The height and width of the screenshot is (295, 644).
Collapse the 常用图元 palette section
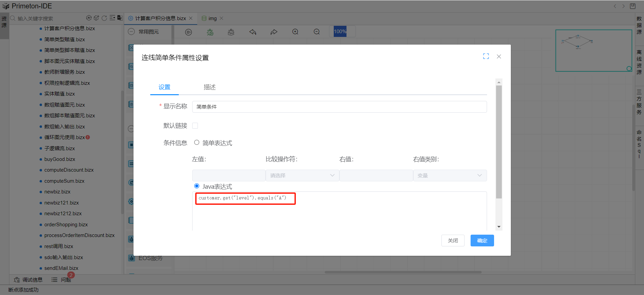click(131, 32)
